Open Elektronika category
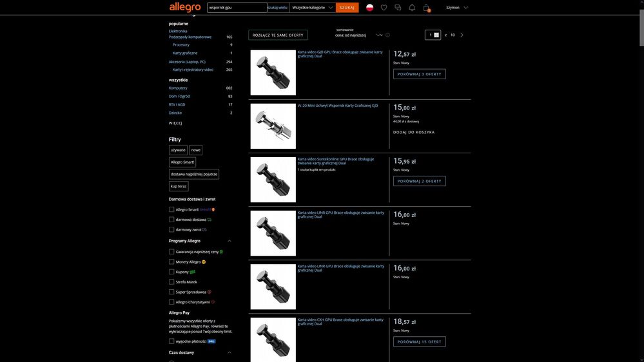The width and height of the screenshot is (644, 362). click(178, 31)
